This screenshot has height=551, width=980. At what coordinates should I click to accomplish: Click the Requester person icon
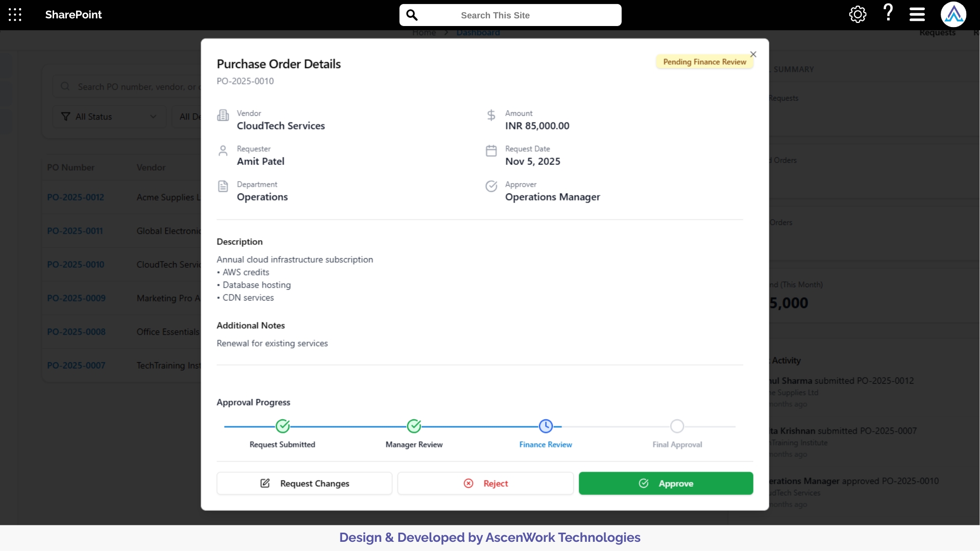(223, 151)
